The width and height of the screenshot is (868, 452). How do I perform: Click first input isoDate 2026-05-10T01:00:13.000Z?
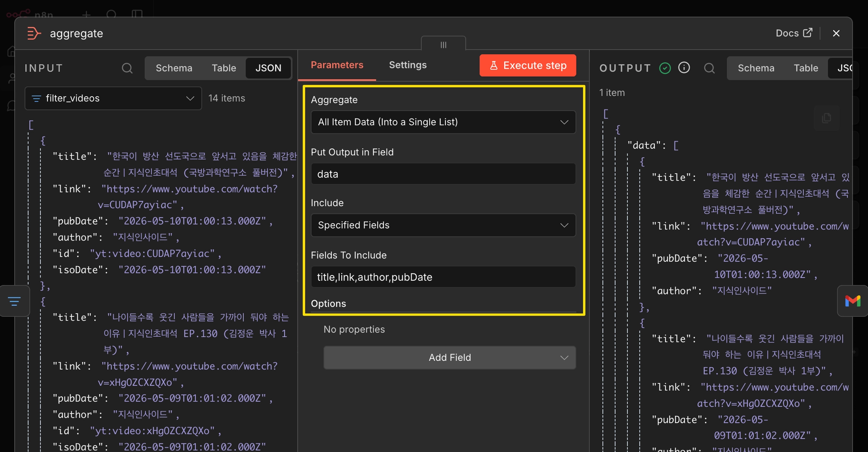coord(192,270)
